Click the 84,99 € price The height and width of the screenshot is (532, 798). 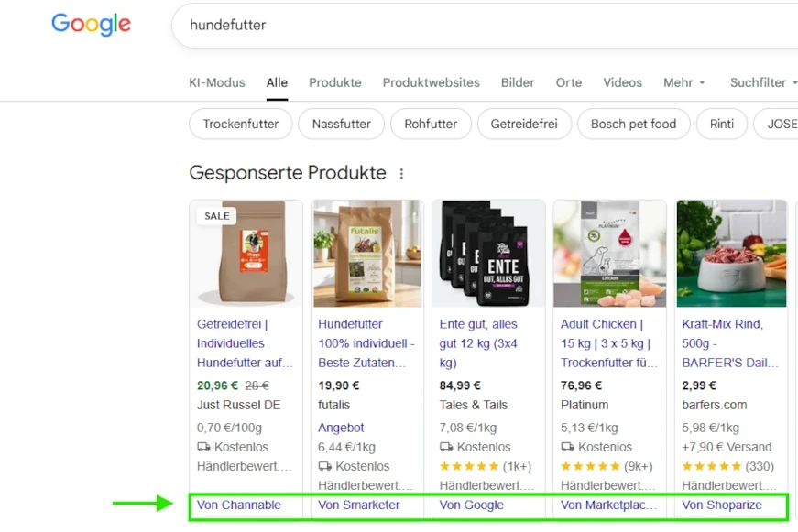460,385
